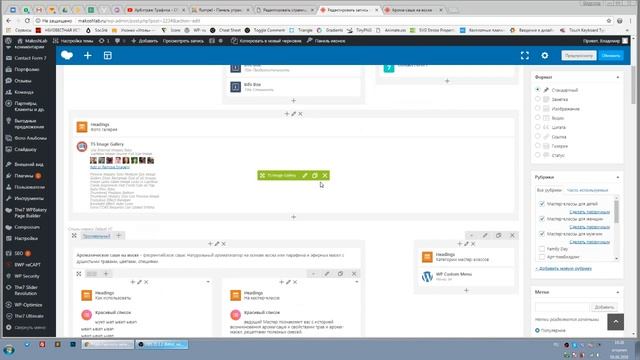Select the Изображение post format

538,108
